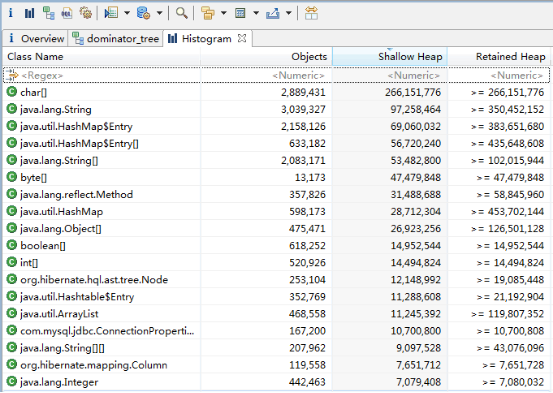The image size is (553, 393).
Task: Click objects count 442,463
Action: pos(307,382)
